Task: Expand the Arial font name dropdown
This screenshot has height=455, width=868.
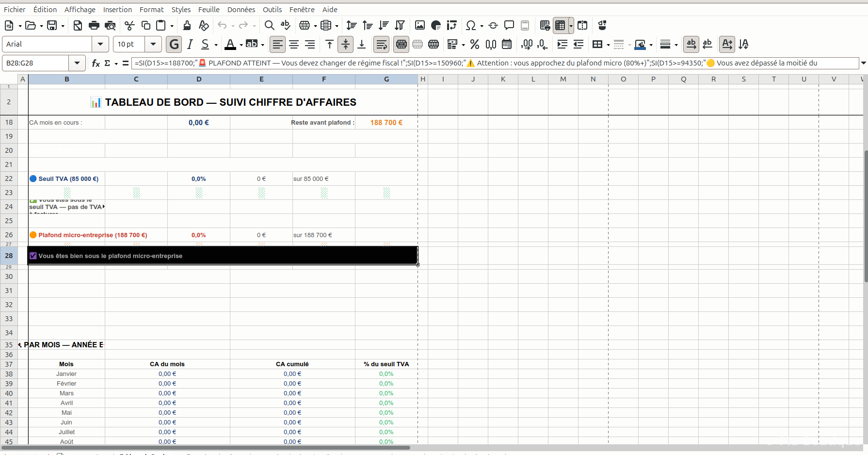Action: pos(100,44)
